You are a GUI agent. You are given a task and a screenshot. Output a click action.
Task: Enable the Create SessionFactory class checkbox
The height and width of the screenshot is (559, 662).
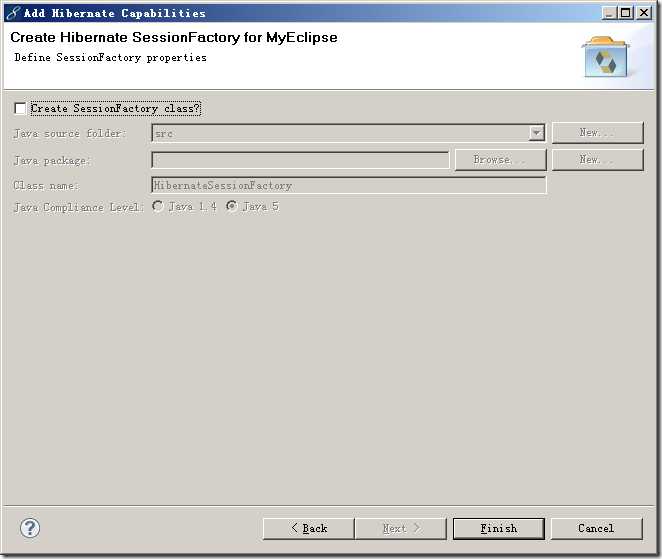click(x=20, y=109)
